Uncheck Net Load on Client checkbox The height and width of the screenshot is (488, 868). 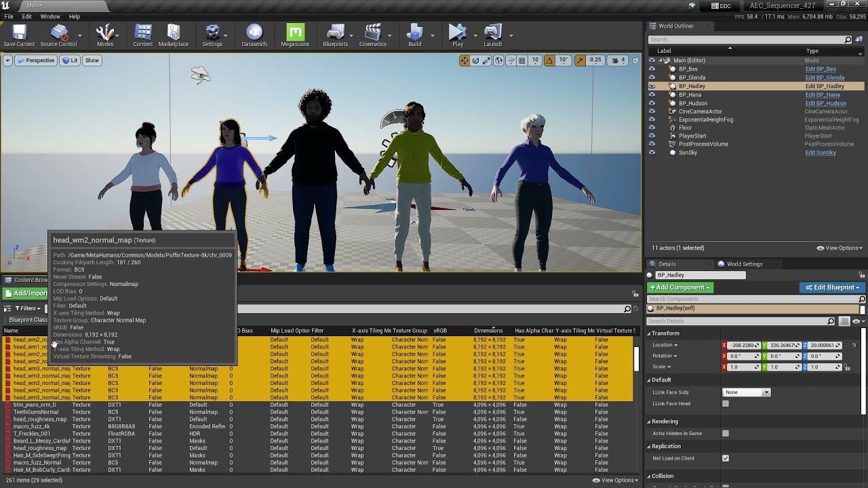point(726,458)
